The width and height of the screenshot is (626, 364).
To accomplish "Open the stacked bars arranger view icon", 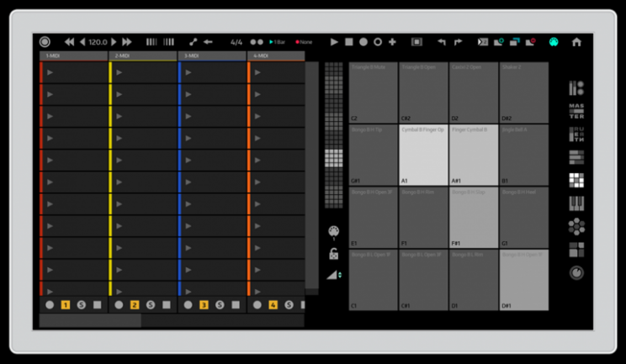I will (x=576, y=157).
